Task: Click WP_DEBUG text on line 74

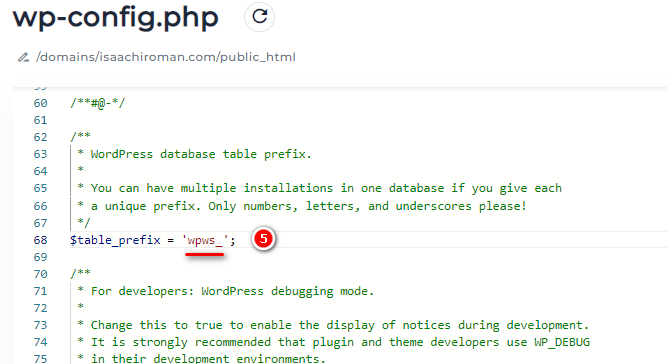Action: [x=562, y=342]
